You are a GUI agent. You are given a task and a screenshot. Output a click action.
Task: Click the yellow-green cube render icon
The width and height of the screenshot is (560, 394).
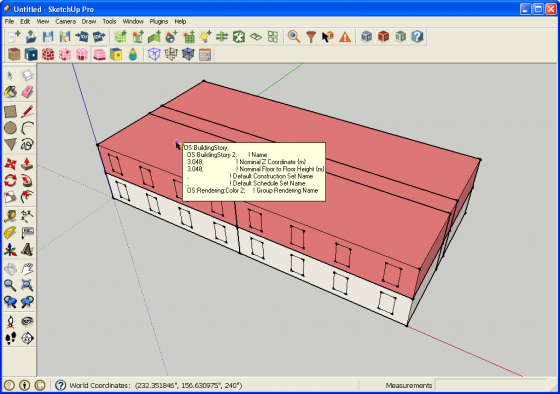[116, 54]
